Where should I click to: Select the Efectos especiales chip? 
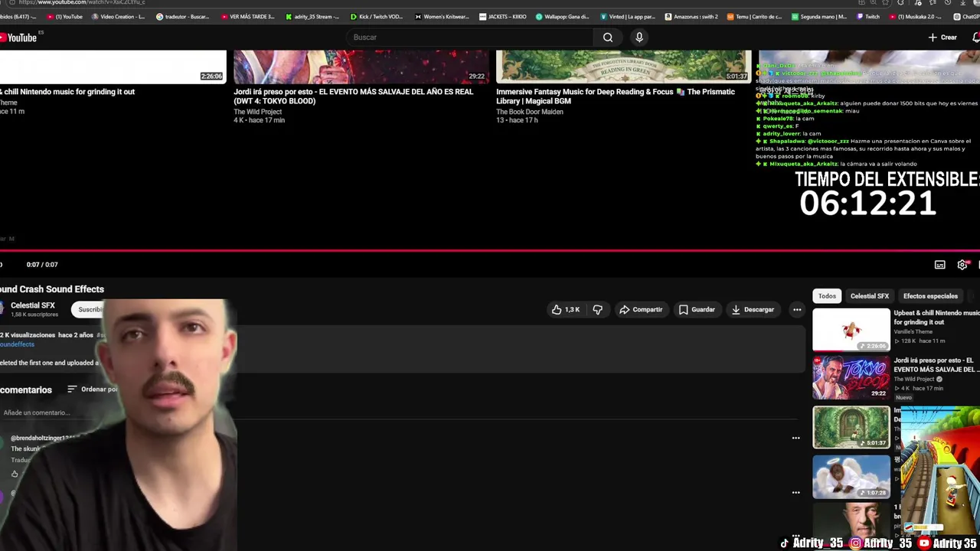930,296
